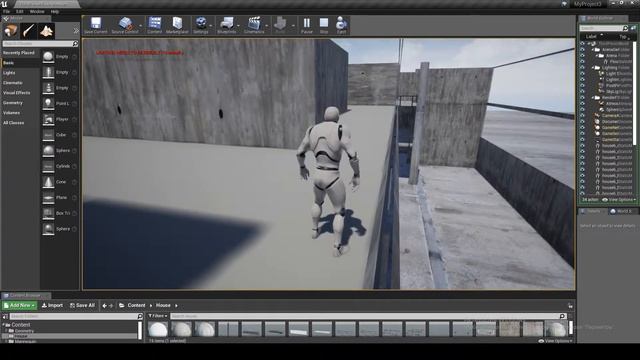Click the Save All button
This screenshot has height=360, width=640.
82,305
